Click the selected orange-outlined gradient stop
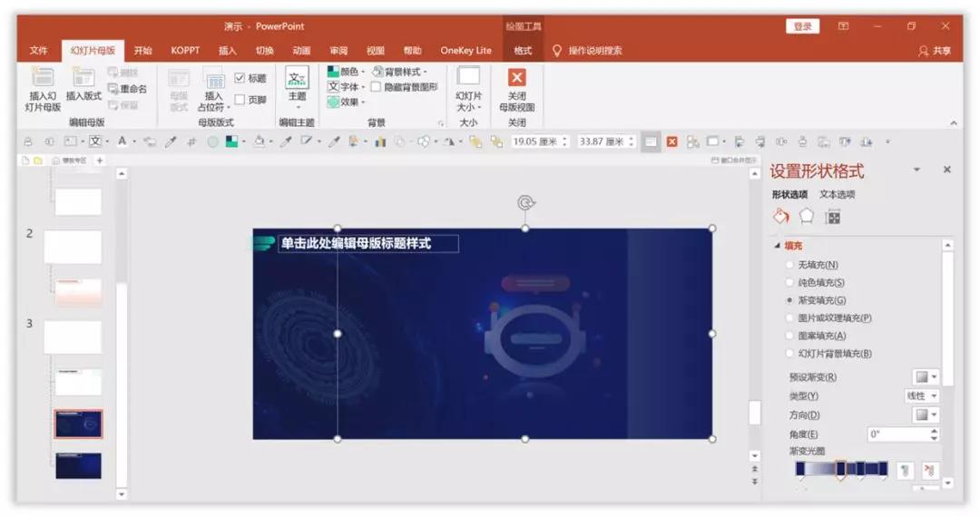Viewport: 980px width, 517px height. point(841,470)
